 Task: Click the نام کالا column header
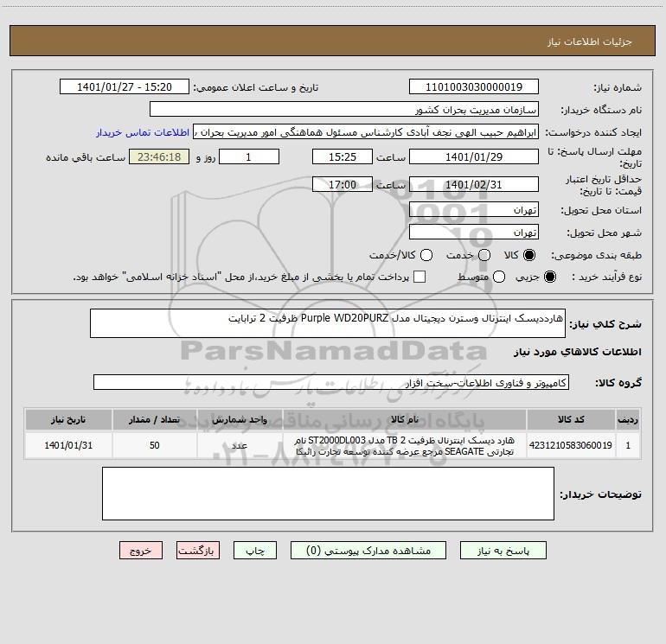(x=405, y=419)
